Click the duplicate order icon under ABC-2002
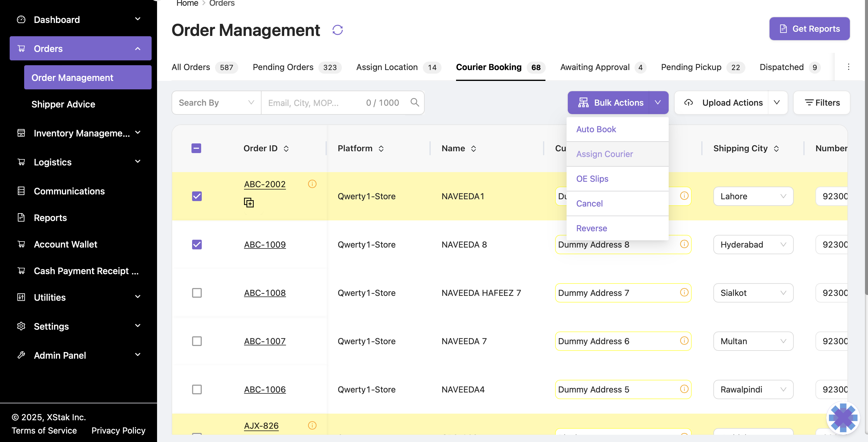 click(249, 203)
